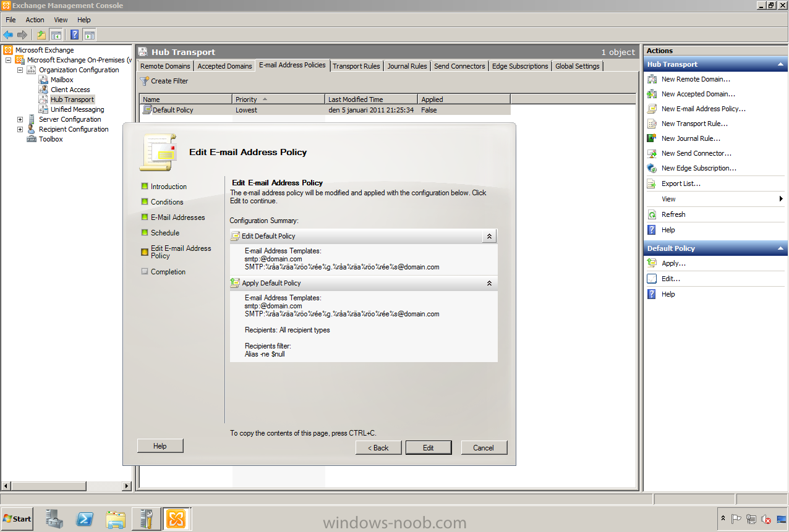Select Unified Messaging in the console tree
The width and height of the screenshot is (789, 532).
(x=77, y=109)
